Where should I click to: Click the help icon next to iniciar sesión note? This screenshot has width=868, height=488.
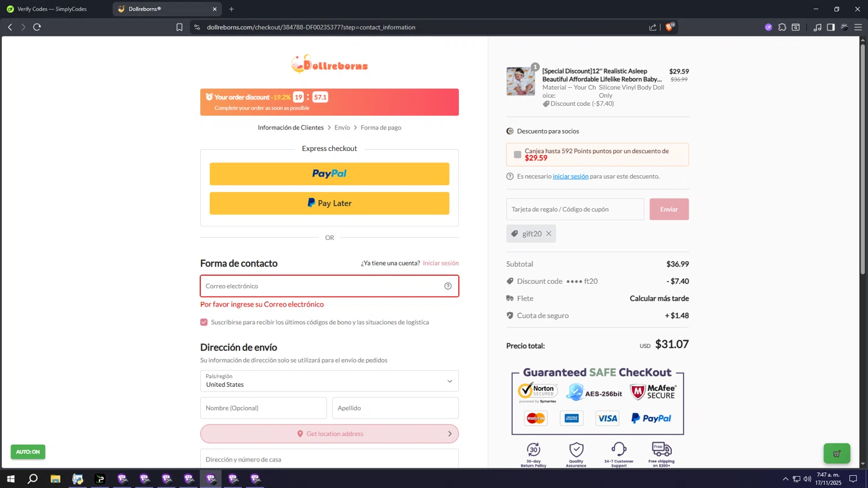click(510, 176)
